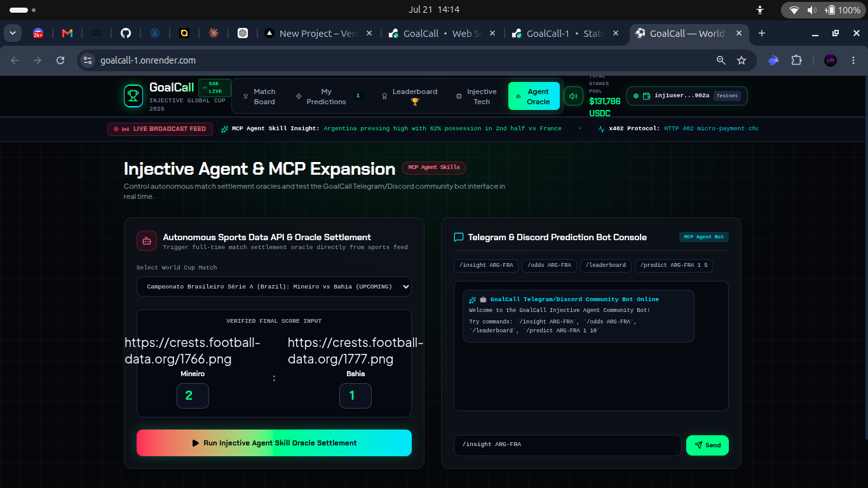Click the page zoom magnifier icon
Viewport: 868px width, 488px height.
721,60
